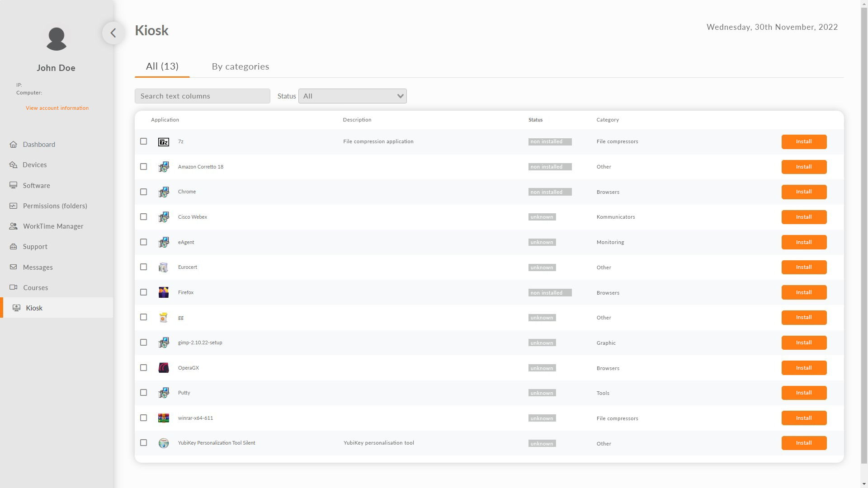The width and height of the screenshot is (868, 488).
Task: Click the Dashboard home icon
Action: coord(14,145)
